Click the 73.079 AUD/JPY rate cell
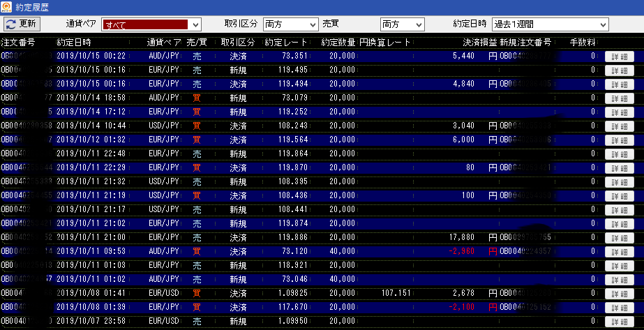This screenshot has height=330, width=644. tap(295, 98)
